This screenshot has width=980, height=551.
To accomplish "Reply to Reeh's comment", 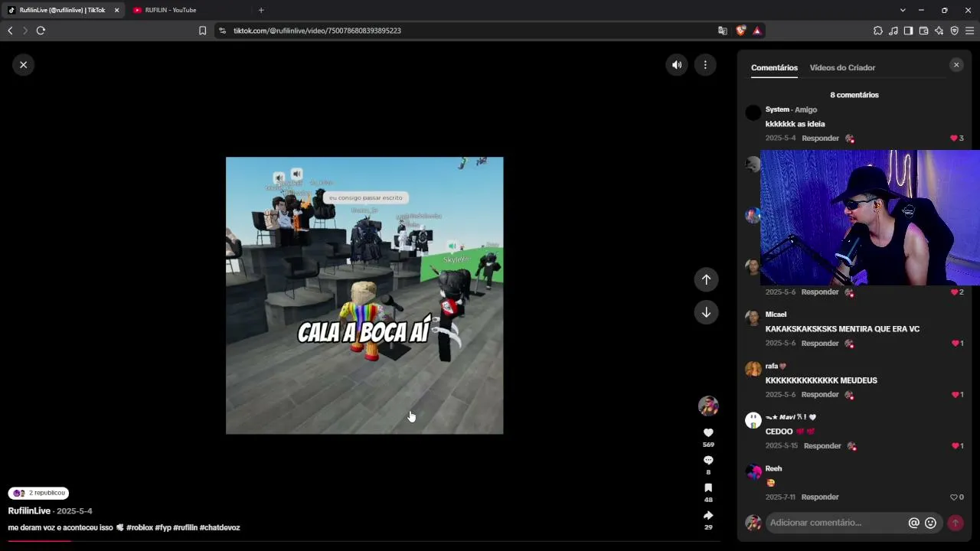I will pyautogui.click(x=820, y=497).
